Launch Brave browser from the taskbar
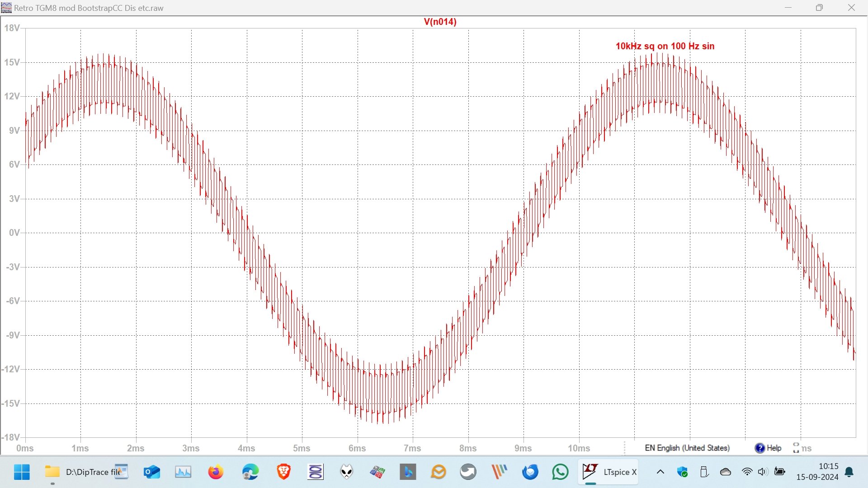 pyautogui.click(x=283, y=472)
